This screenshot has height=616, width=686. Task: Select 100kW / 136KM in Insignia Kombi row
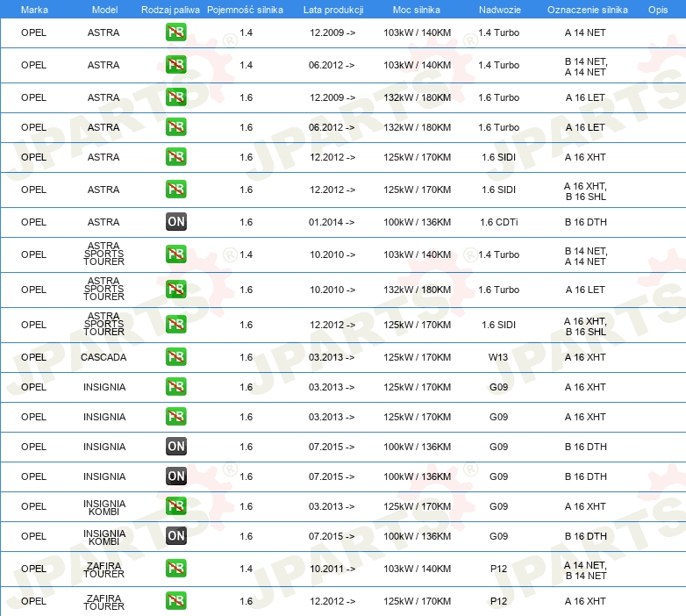coord(417,536)
